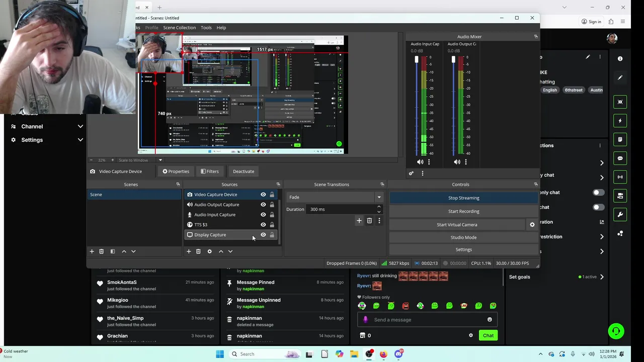
Task: Open chat settings gear next to Chat button
Action: point(471,335)
